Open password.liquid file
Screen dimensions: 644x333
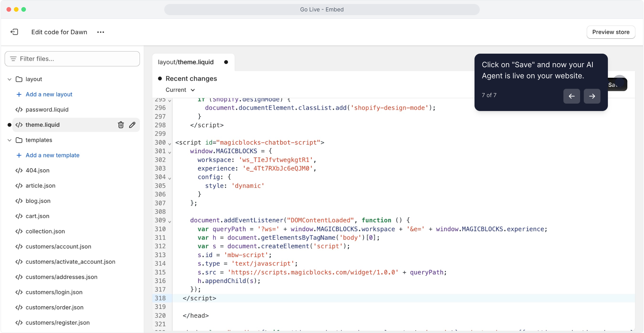pos(47,109)
